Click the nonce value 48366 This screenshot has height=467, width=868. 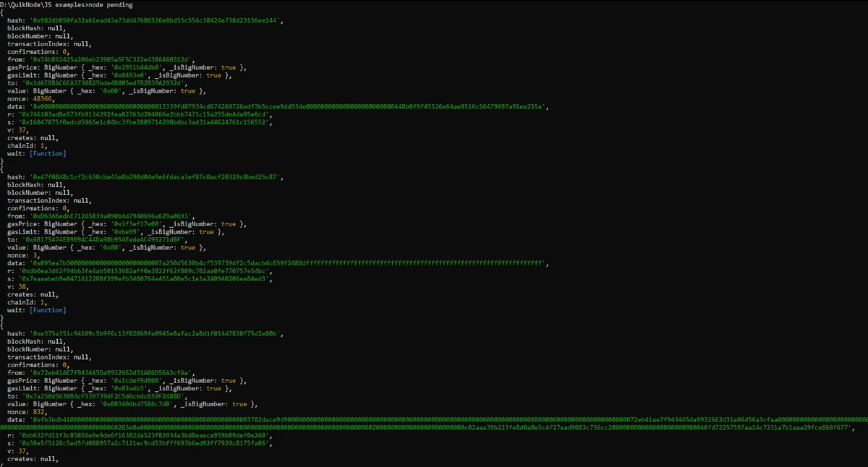(x=41, y=98)
